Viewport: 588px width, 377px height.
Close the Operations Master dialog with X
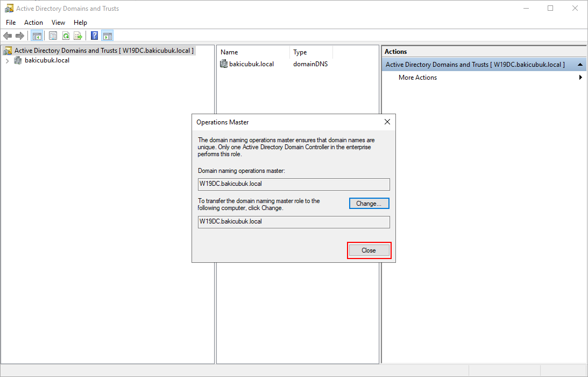[387, 122]
